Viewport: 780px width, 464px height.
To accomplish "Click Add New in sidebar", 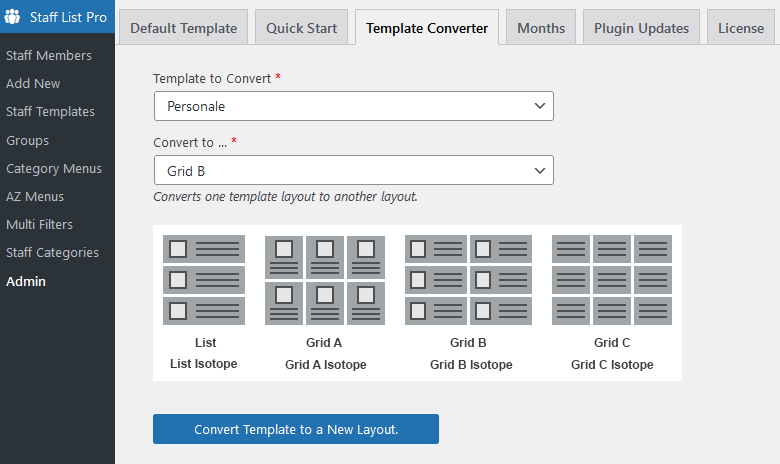I will (x=33, y=83).
